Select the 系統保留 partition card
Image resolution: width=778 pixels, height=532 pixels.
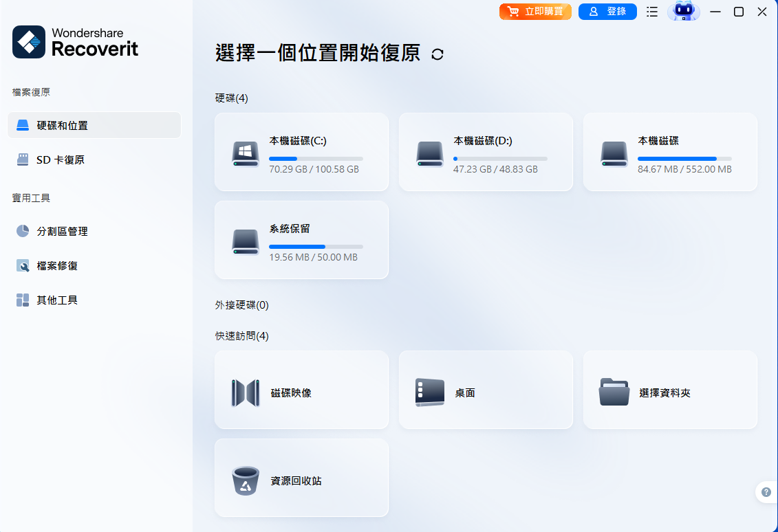[301, 240]
